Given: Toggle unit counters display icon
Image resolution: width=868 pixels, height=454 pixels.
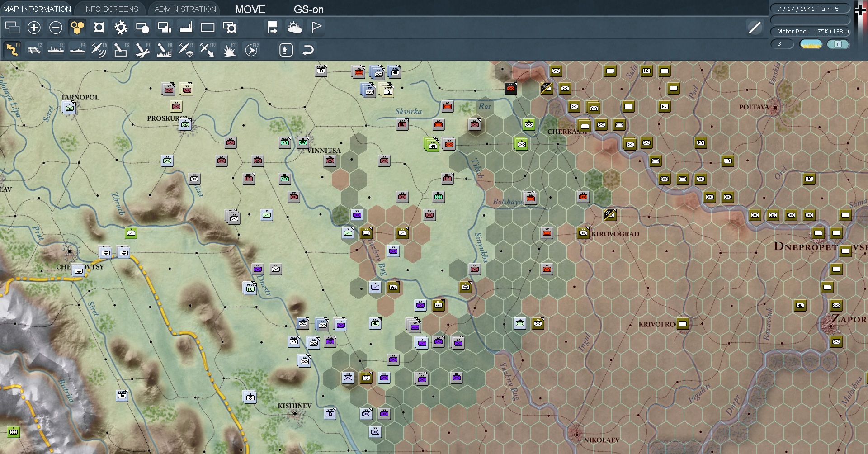Looking at the screenshot, I should (12, 28).
